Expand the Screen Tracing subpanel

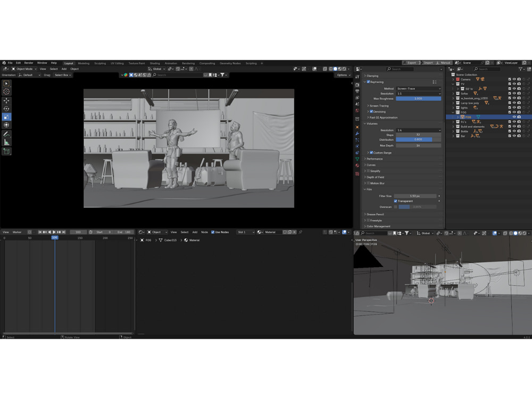point(379,106)
